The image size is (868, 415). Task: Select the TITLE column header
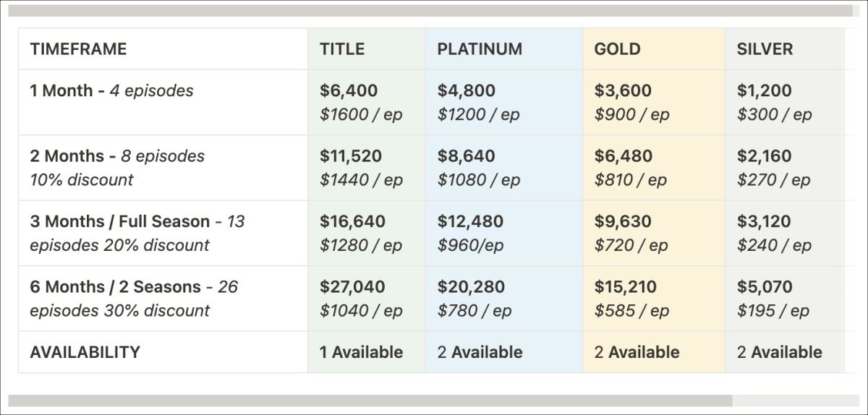pos(342,49)
